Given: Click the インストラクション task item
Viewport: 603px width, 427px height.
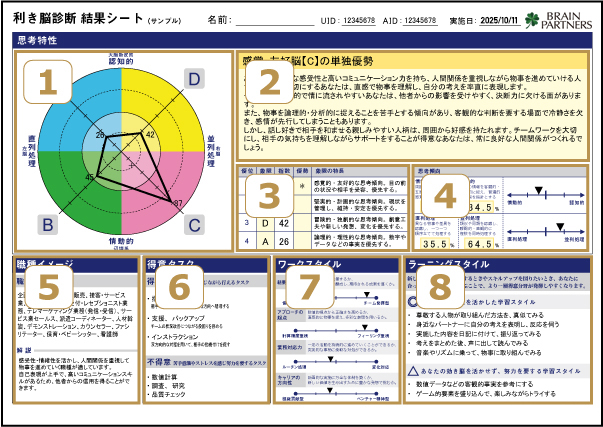Looking at the screenshot, I should [174, 337].
